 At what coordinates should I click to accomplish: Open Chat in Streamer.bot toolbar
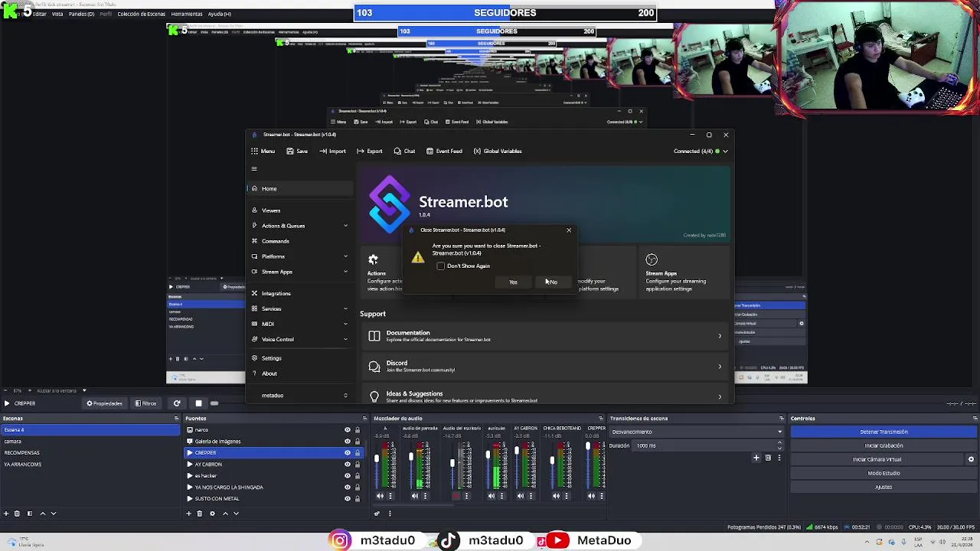tap(404, 151)
